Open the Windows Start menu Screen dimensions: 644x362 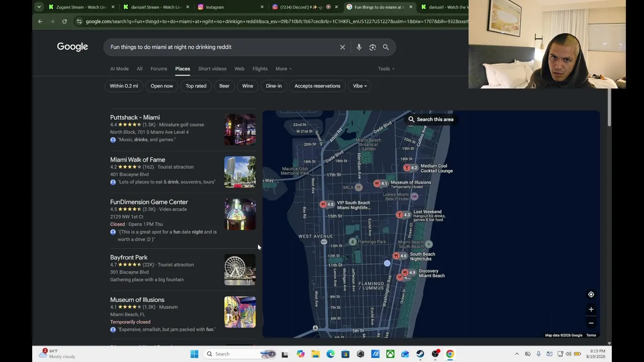194,354
